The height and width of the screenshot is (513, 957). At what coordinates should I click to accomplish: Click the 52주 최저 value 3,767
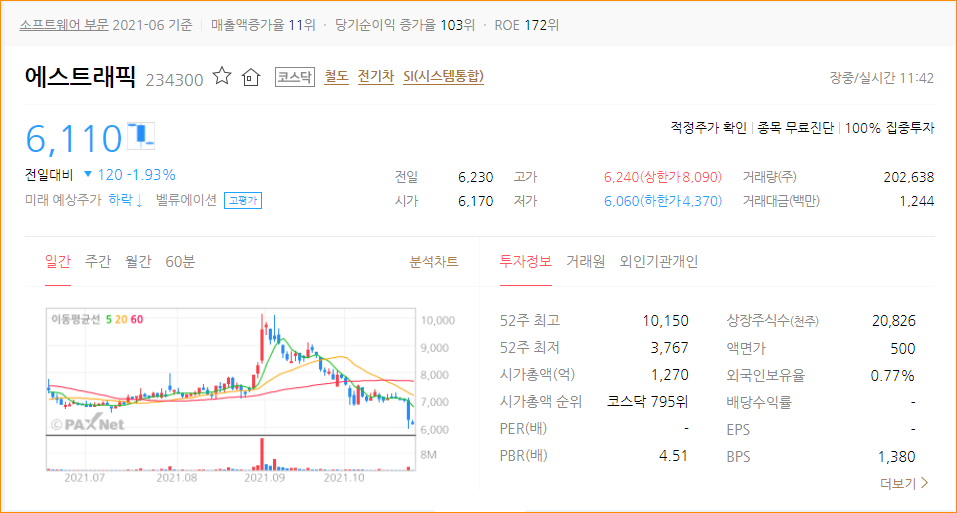670,348
